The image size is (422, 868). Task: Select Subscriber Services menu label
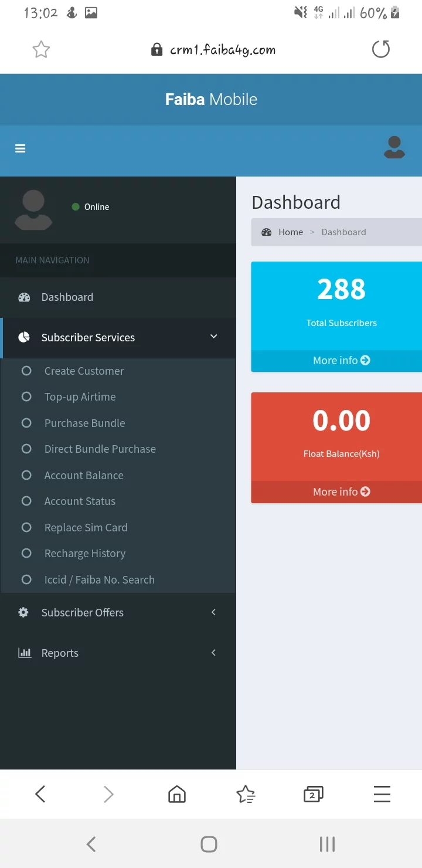point(88,337)
